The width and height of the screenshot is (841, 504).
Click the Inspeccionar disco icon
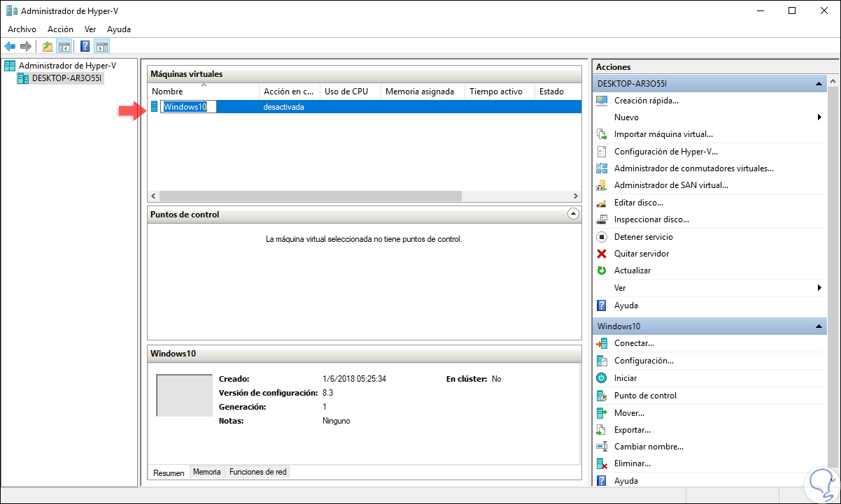click(x=602, y=219)
